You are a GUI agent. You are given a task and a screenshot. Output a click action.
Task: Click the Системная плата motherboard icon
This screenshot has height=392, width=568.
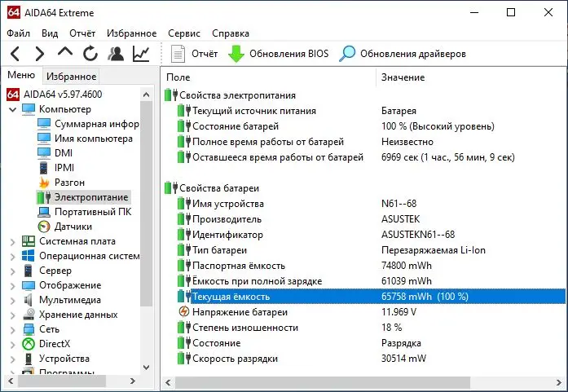29,241
